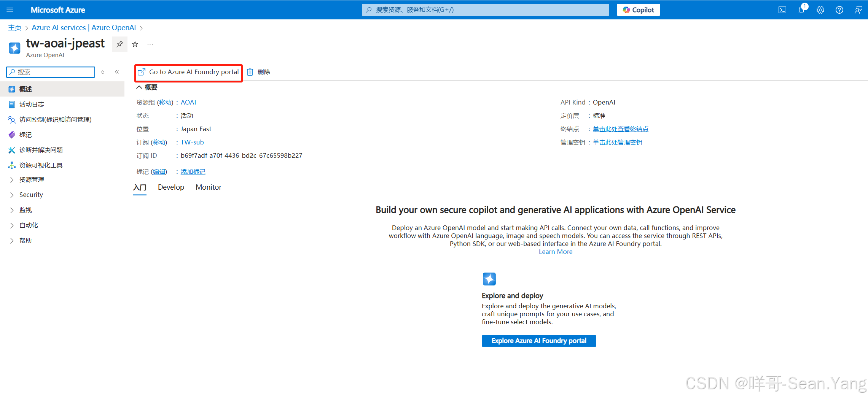Click the Explore and deploy sparkle icon
The image size is (868, 398).
coord(489,279)
